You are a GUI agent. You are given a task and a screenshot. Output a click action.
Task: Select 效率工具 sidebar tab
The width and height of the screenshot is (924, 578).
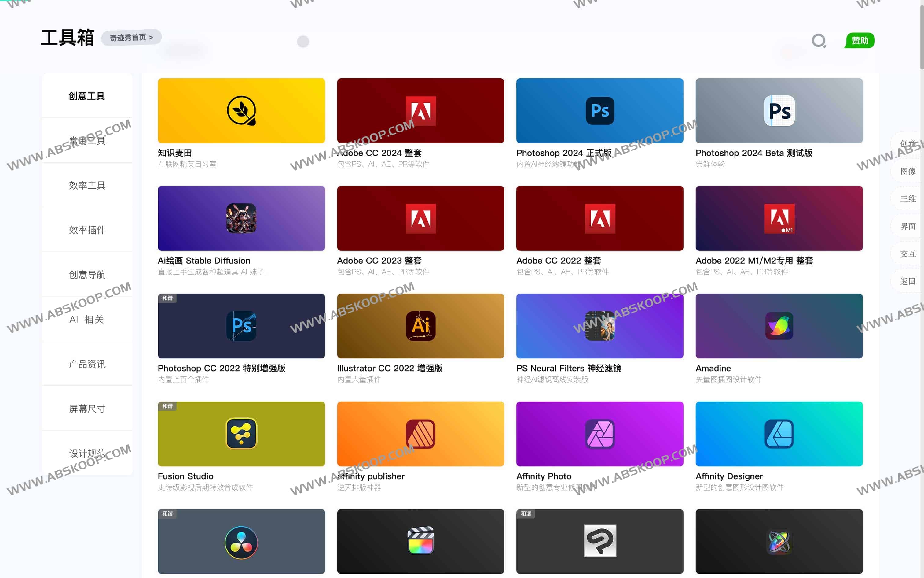coord(87,185)
